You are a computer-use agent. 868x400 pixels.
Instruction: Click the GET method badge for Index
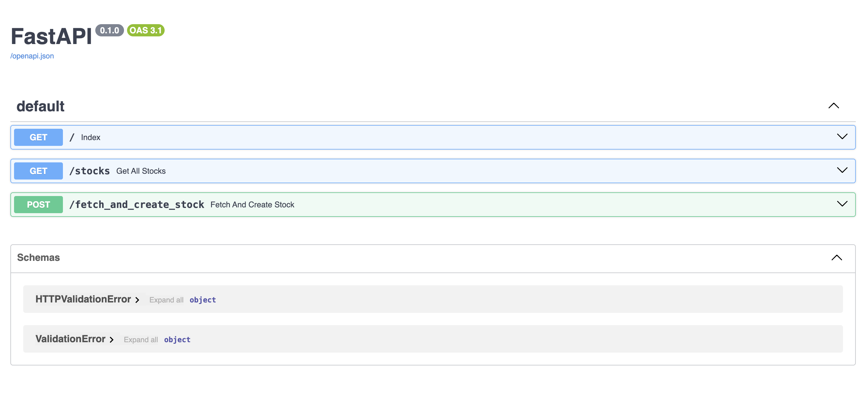coord(38,137)
